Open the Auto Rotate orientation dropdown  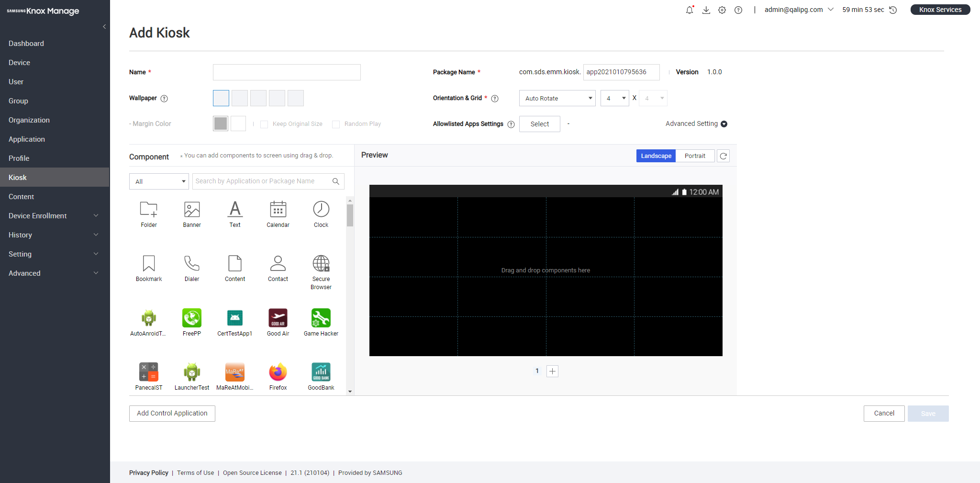557,98
